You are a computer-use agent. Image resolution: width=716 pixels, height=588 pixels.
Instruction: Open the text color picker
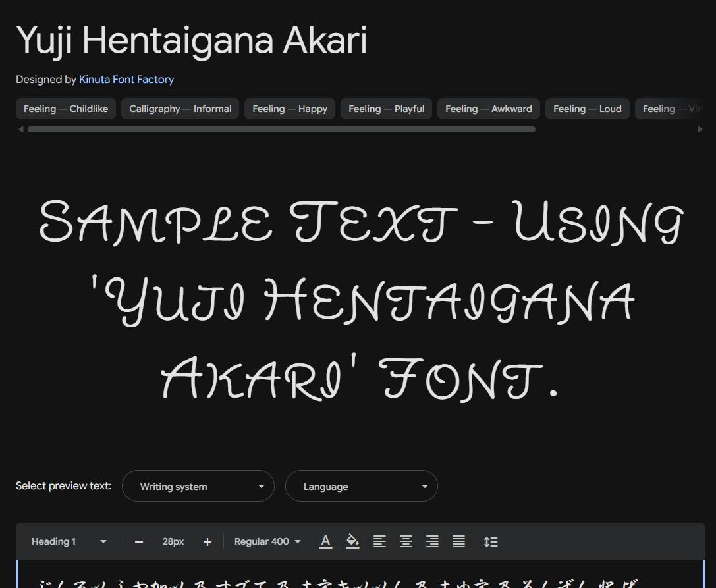325,541
